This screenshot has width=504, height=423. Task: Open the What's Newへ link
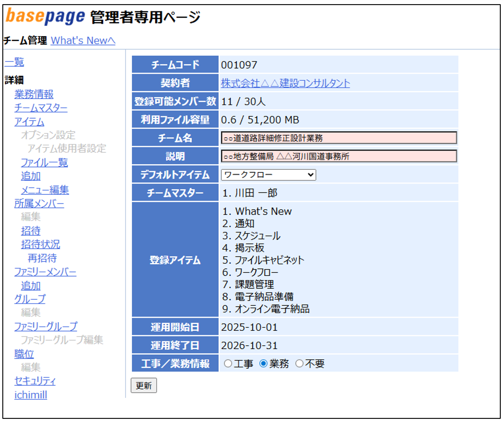pos(83,41)
